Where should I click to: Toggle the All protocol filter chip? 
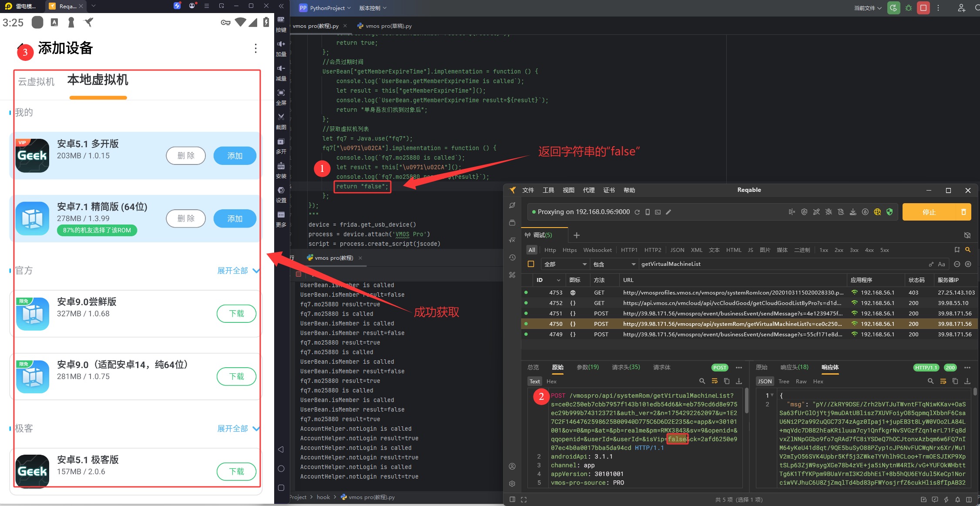coord(532,250)
